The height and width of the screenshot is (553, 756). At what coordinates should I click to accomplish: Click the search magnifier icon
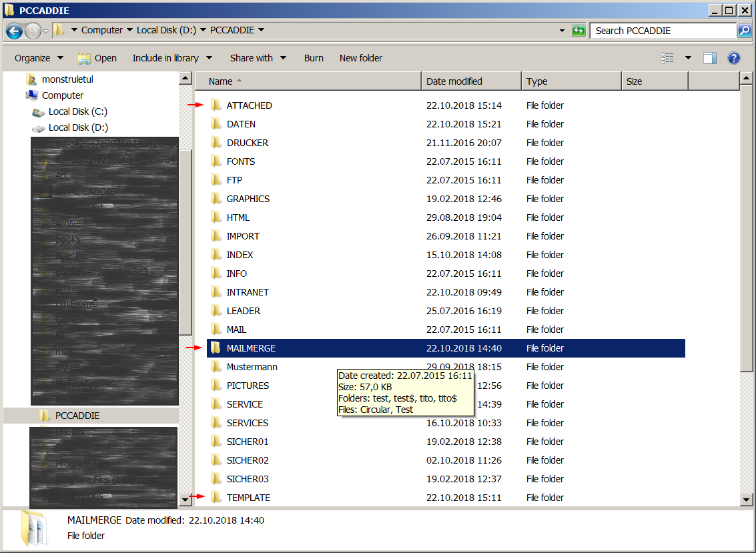click(744, 31)
